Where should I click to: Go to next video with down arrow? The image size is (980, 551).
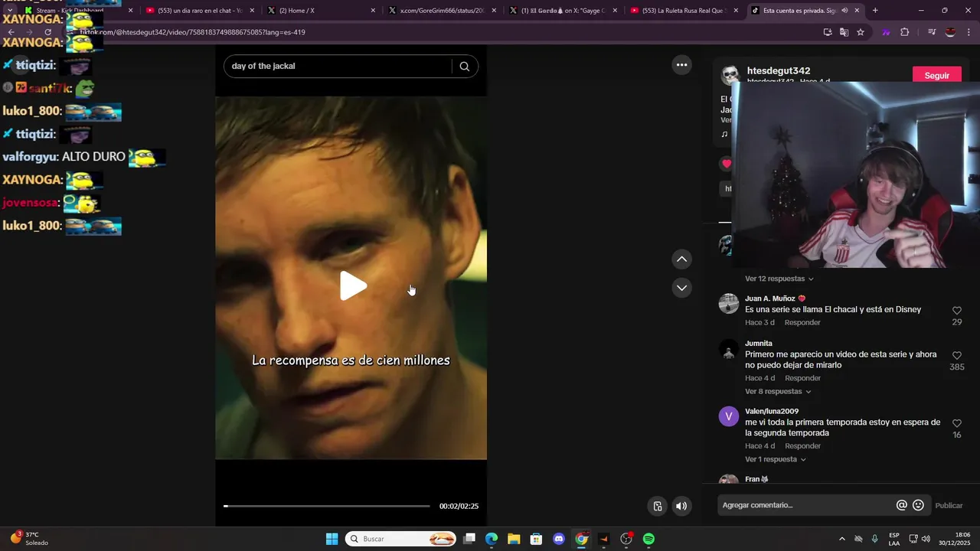pos(681,288)
